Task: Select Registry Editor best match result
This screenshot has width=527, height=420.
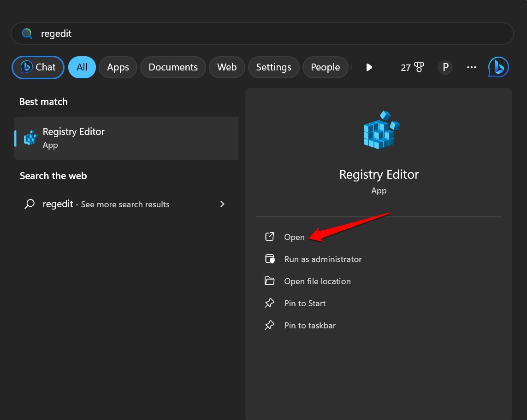Action: point(126,138)
